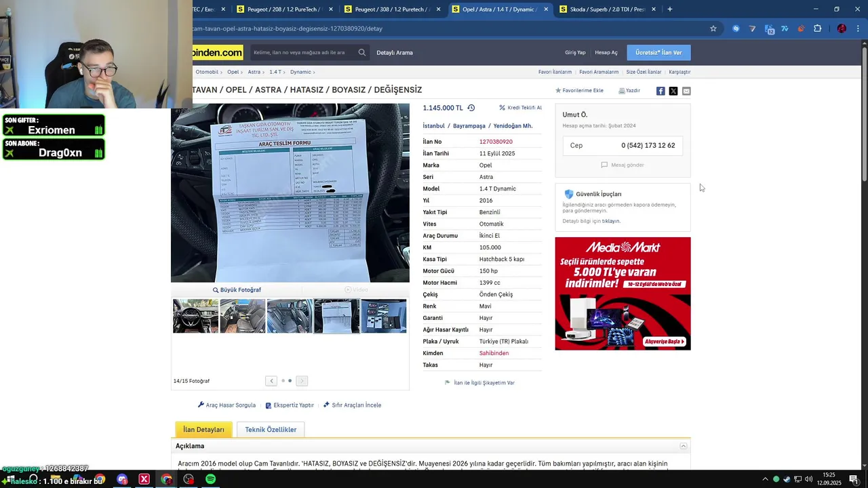Open Büyük Fotoğraf large photo view
Image resolution: width=868 pixels, height=488 pixels.
point(237,289)
